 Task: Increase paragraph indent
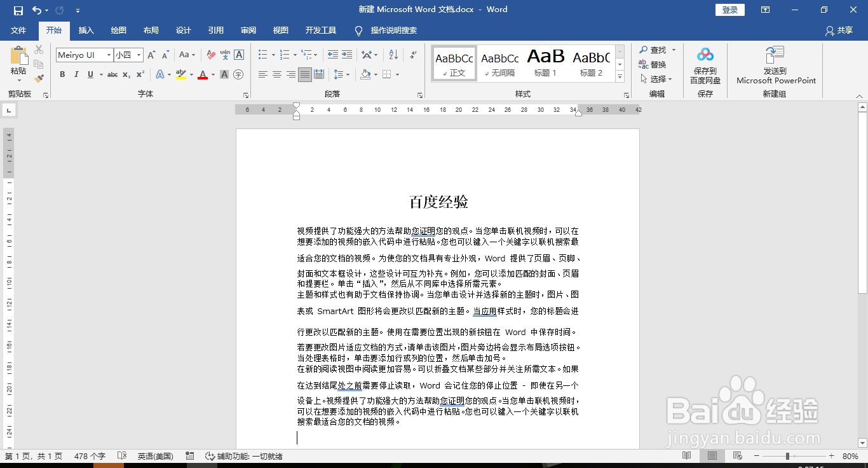pyautogui.click(x=347, y=55)
